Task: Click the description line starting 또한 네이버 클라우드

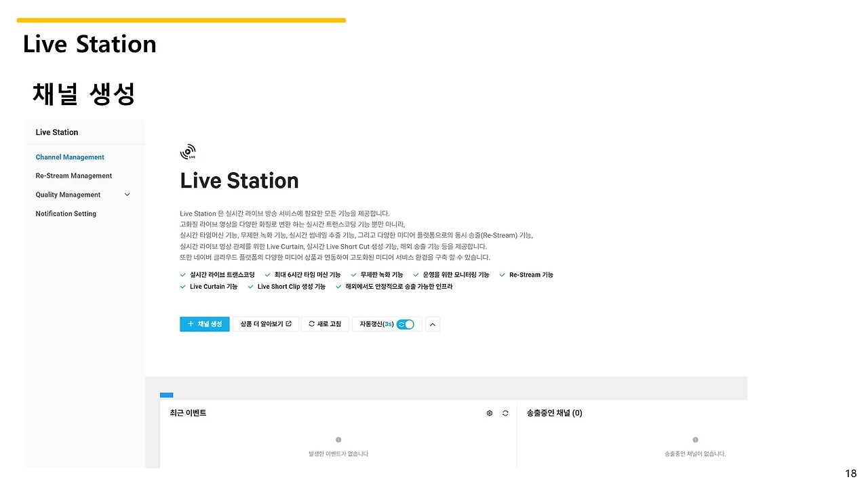Action: coord(335,258)
